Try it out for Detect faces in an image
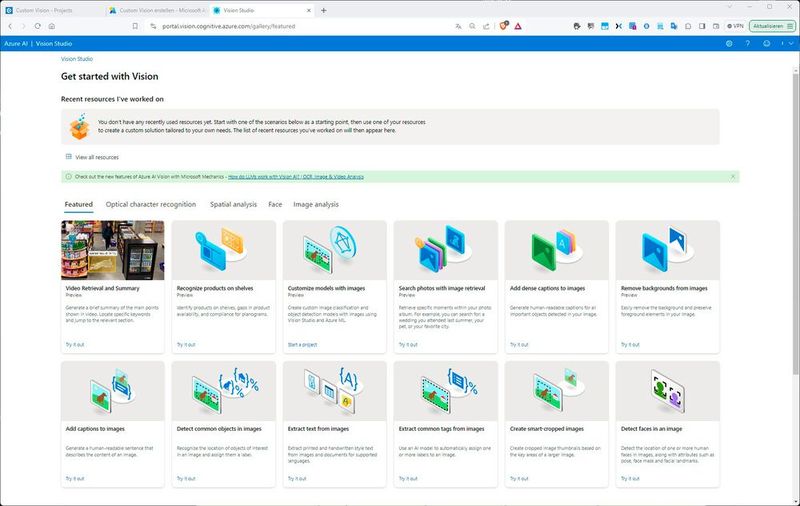The height and width of the screenshot is (506, 800). coord(630,478)
